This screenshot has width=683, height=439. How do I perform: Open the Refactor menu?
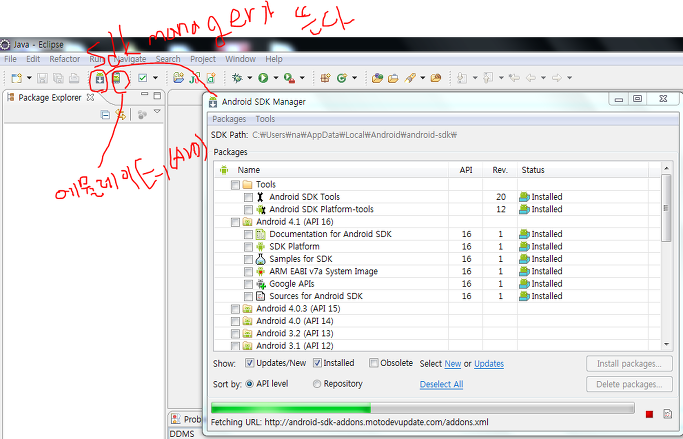tap(64, 59)
